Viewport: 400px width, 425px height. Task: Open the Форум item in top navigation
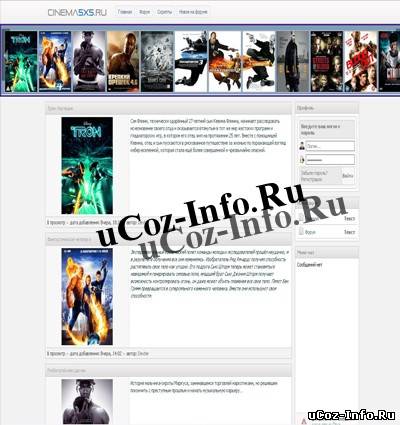pos(144,12)
